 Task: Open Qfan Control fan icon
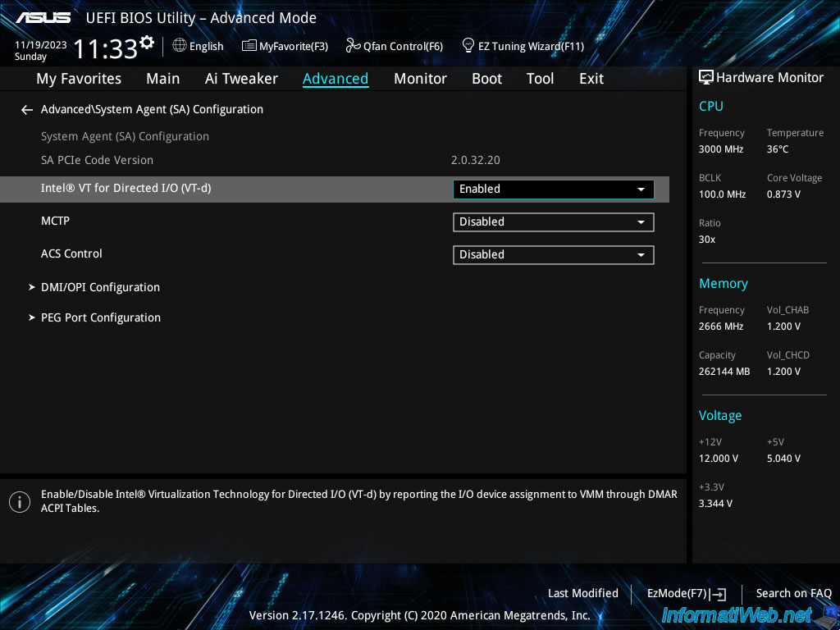[353, 46]
